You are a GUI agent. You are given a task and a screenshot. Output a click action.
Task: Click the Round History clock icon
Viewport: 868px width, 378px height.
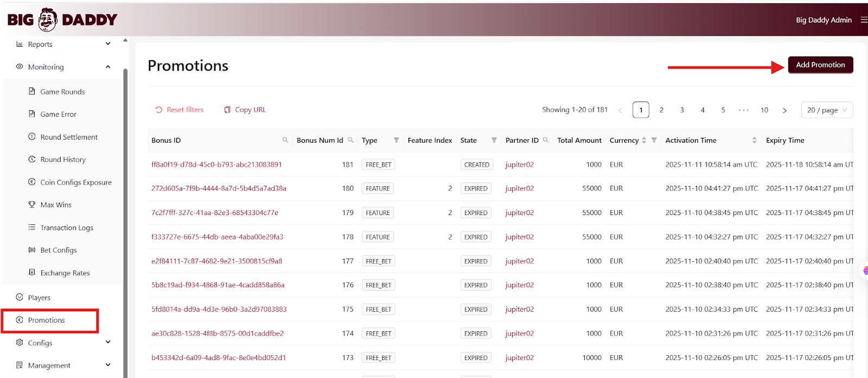coord(32,159)
